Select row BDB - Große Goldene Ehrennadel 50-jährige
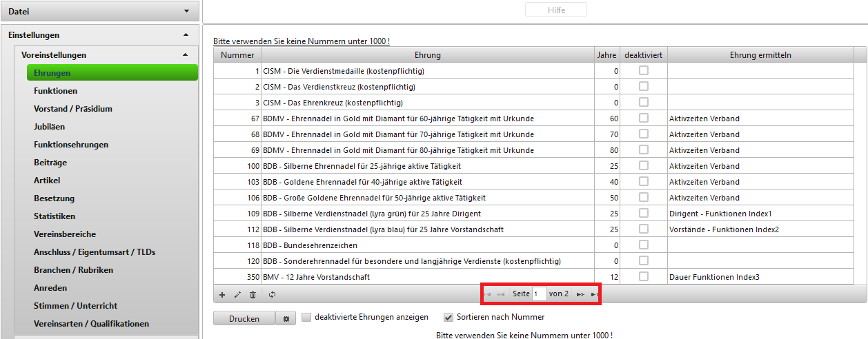The height and width of the screenshot is (339, 868). (533, 198)
